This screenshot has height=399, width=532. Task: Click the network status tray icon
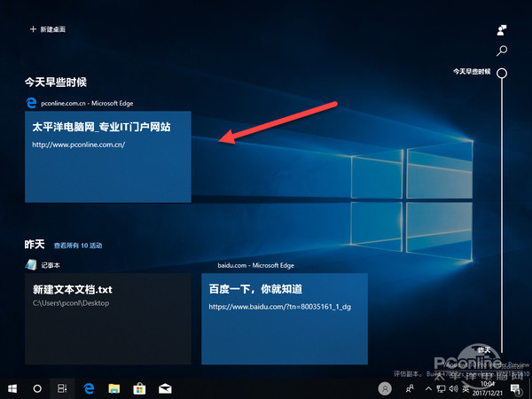click(x=441, y=388)
